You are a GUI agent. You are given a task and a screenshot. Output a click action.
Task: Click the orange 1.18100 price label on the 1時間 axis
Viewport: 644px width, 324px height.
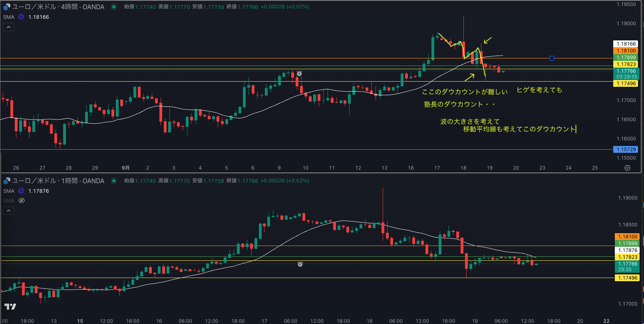pyautogui.click(x=627, y=237)
